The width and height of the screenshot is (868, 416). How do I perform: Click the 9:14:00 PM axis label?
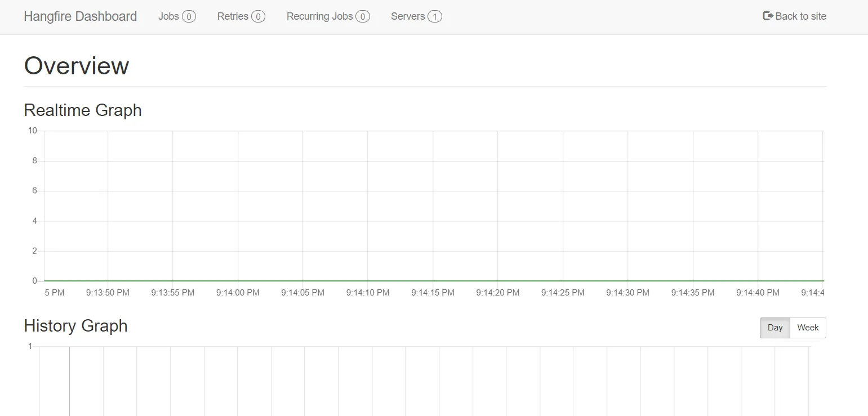coord(238,293)
